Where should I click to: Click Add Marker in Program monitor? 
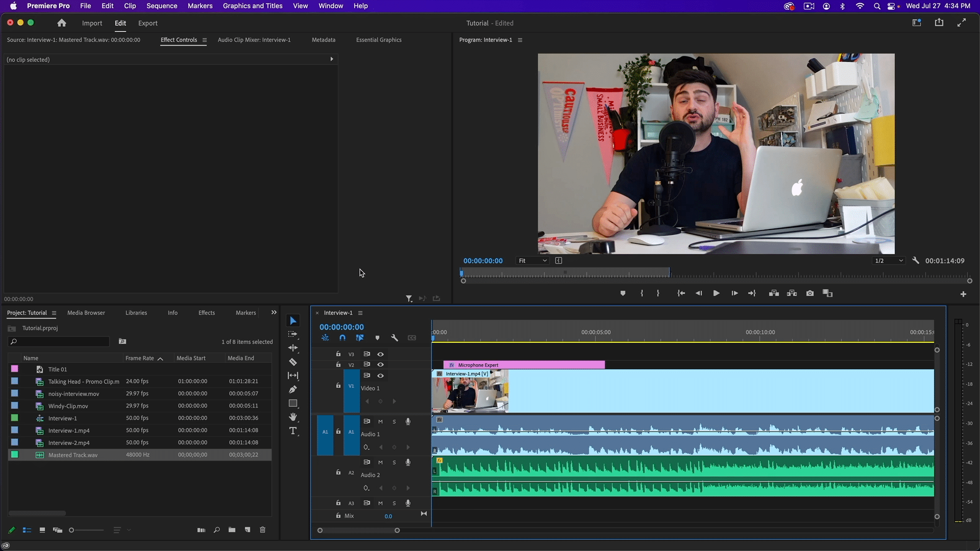(x=623, y=293)
